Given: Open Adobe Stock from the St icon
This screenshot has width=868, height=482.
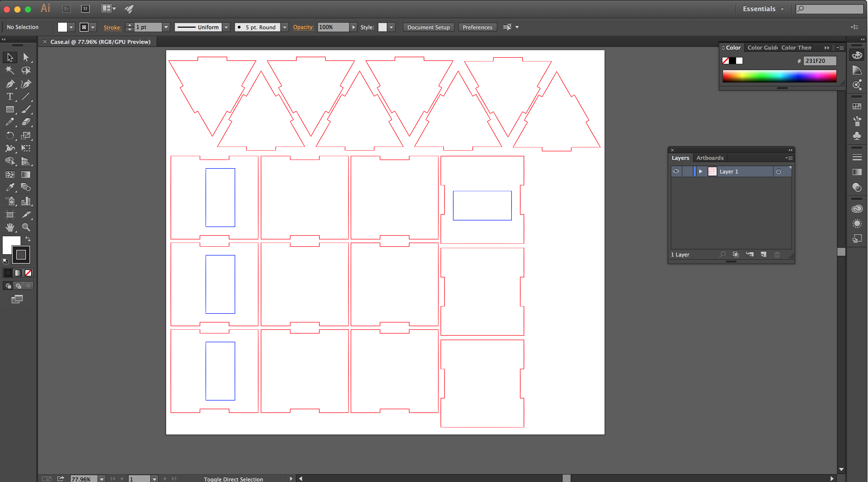Looking at the screenshot, I should [x=86, y=9].
